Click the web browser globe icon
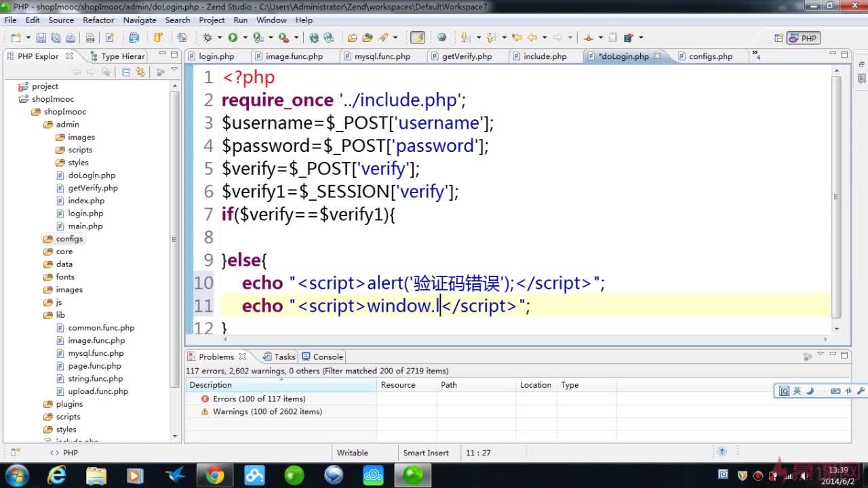Screen dimensions: 868x488 (442, 38)
